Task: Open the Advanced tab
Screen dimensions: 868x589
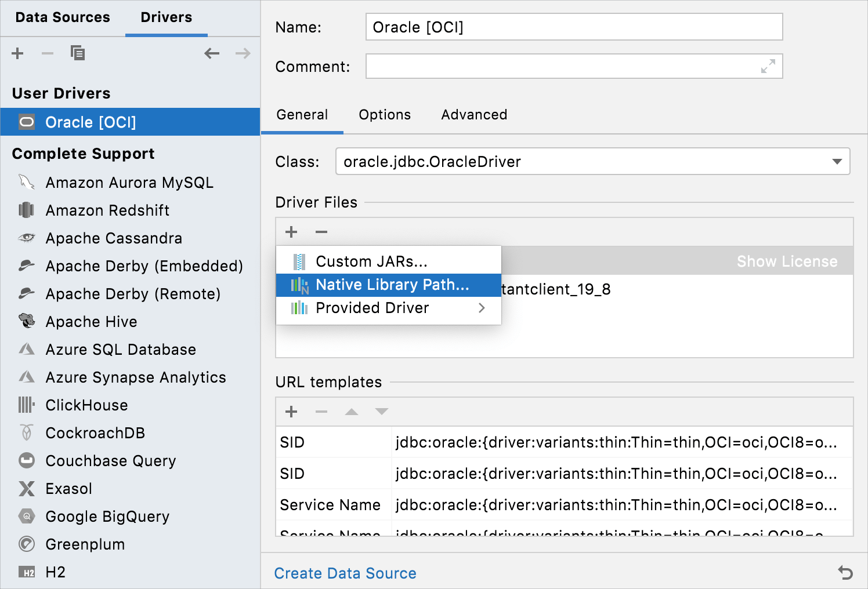Action: (473, 114)
